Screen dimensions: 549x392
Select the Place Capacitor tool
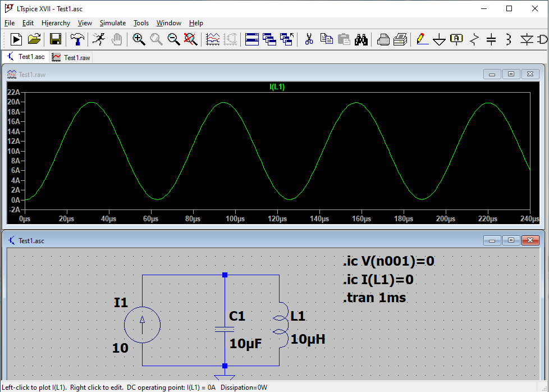[x=491, y=39]
